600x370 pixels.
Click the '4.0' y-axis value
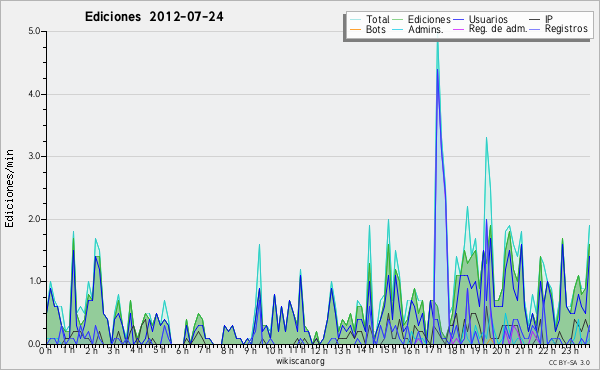coord(34,94)
